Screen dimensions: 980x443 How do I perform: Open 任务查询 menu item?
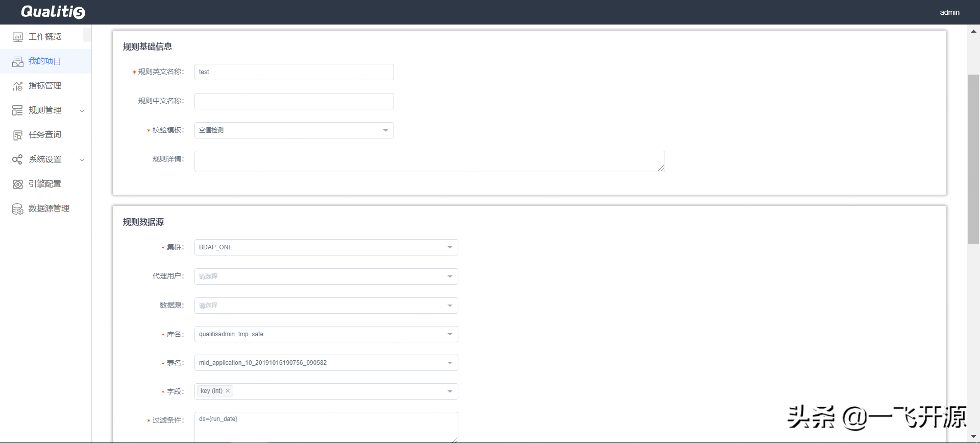(45, 135)
